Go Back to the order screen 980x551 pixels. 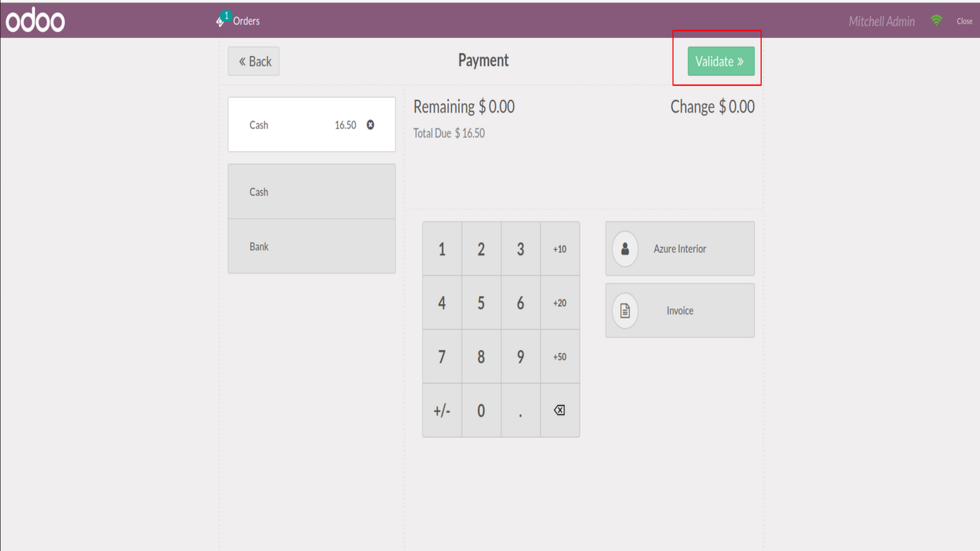[x=254, y=61]
